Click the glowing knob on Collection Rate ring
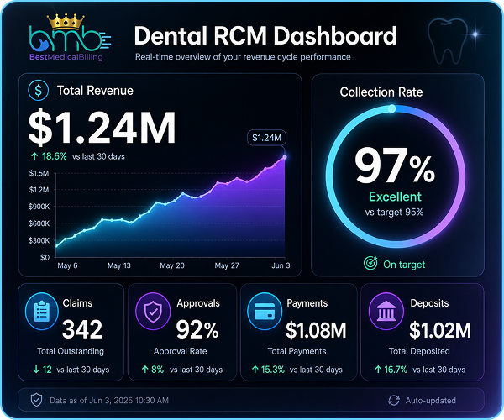Viewport: 504px width, 420px height. (x=391, y=108)
